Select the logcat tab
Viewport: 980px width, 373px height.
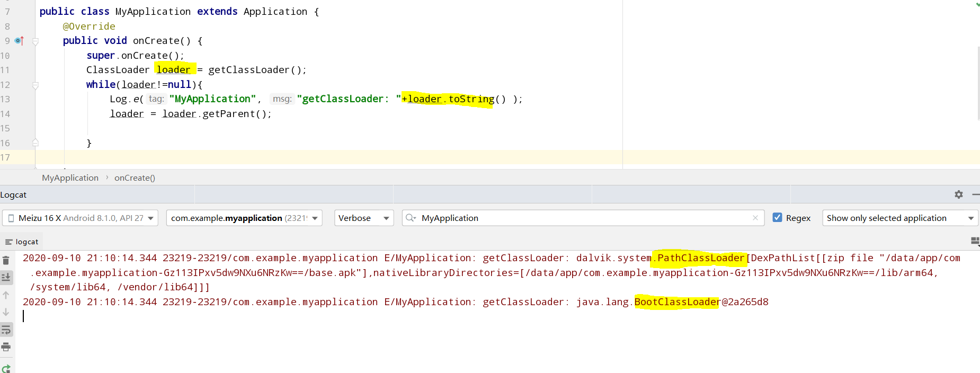22,242
